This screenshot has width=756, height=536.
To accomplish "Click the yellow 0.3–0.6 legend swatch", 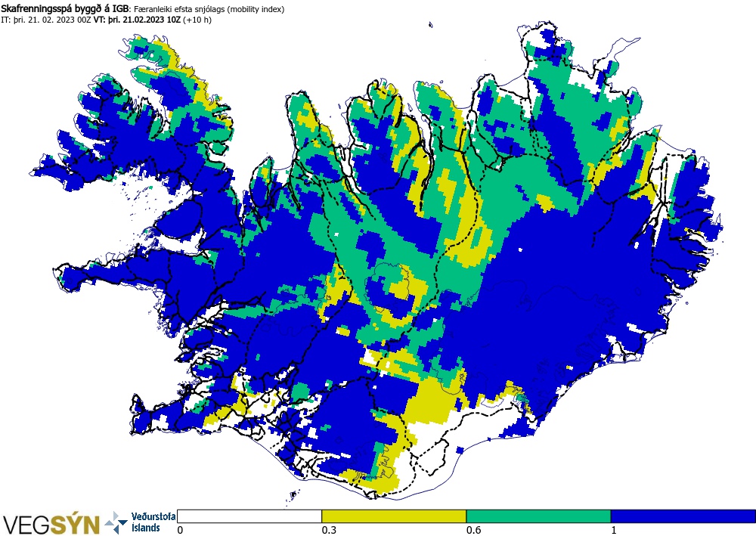I will point(394,516).
